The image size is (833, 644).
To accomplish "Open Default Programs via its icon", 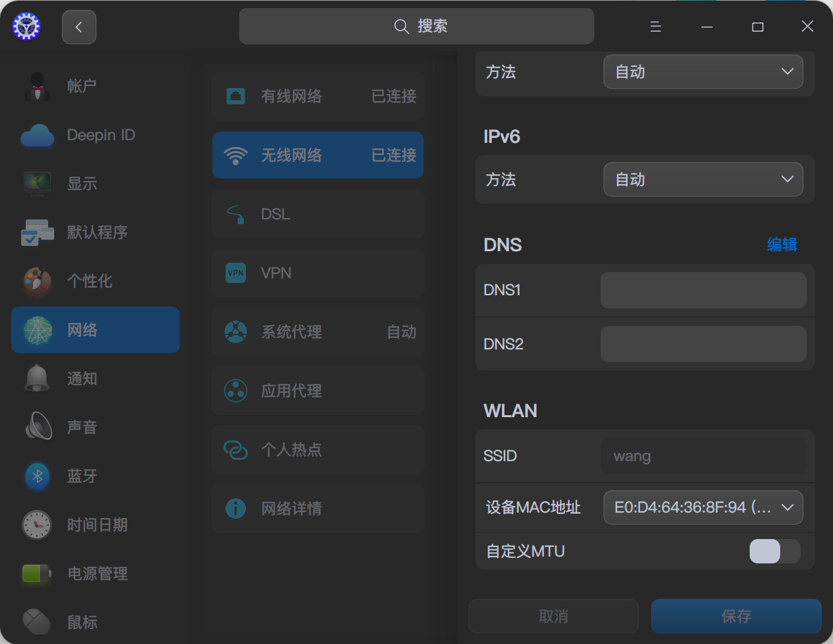I will [x=37, y=232].
